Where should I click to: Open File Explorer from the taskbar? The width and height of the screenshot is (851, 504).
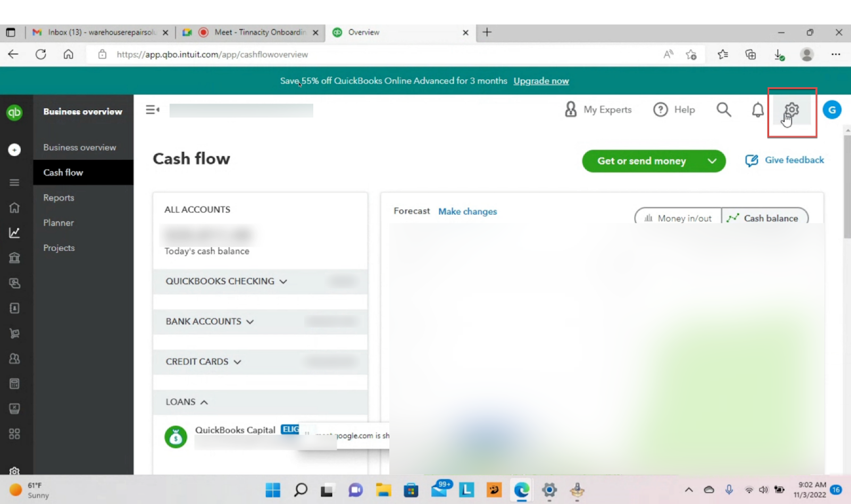[x=383, y=490]
